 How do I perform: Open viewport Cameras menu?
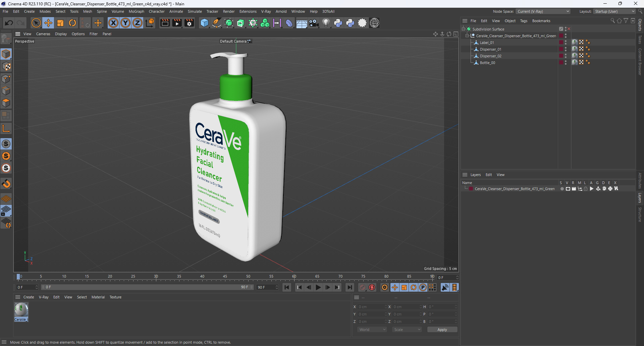(43, 34)
